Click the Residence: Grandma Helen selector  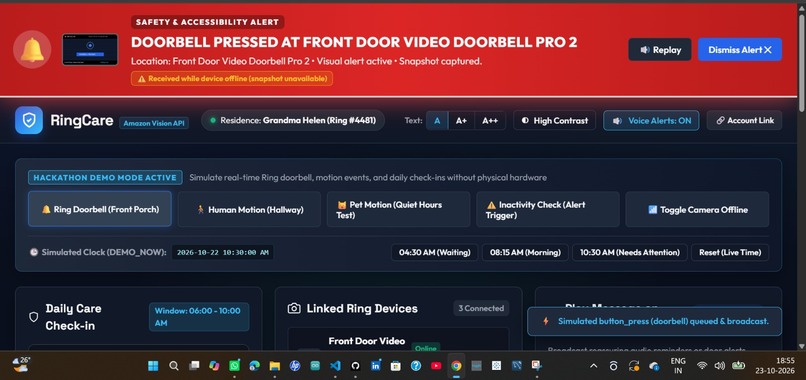click(x=292, y=120)
